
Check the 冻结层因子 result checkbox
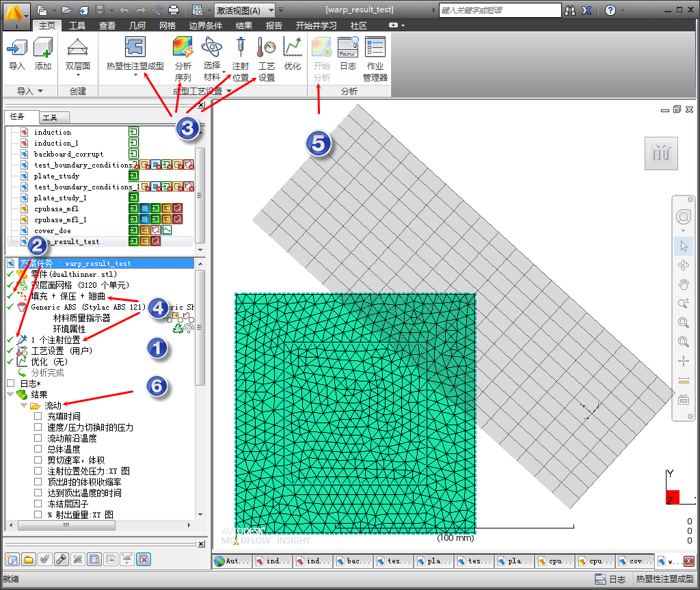[38, 503]
